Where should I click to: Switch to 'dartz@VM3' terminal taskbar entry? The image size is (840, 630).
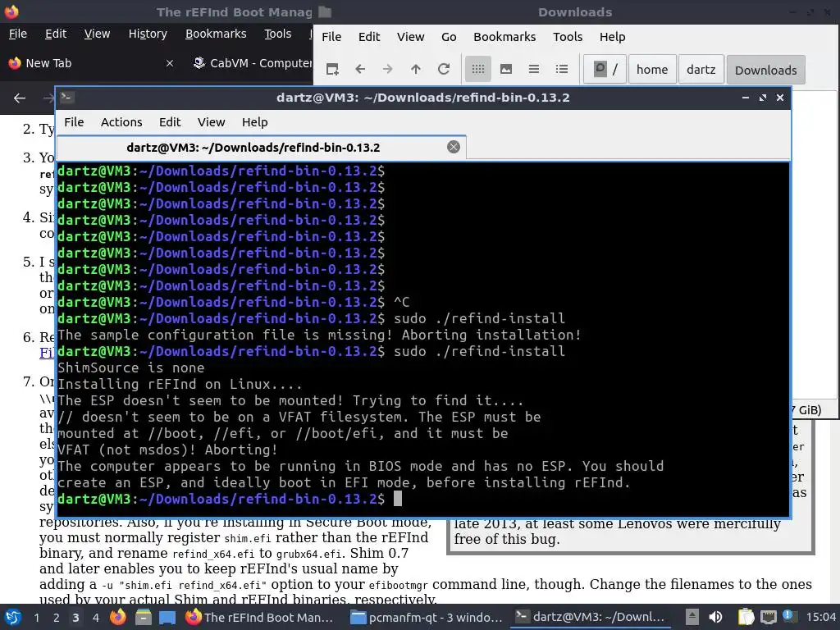[591, 618]
